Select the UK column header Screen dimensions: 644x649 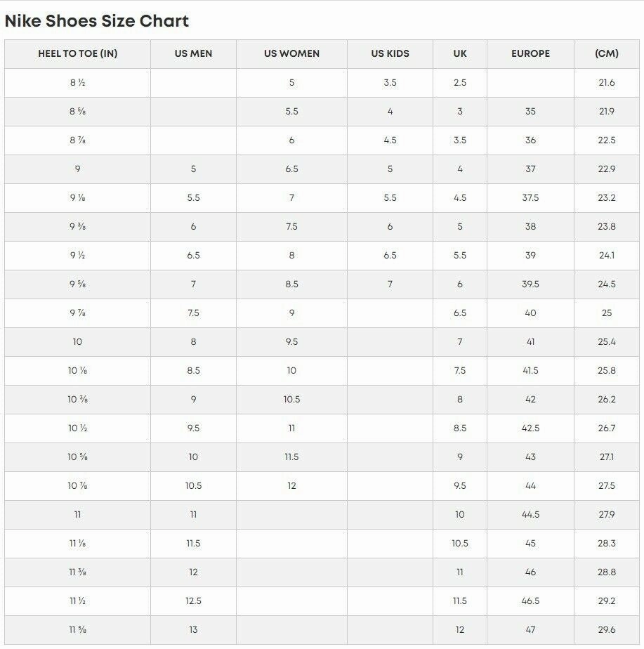[x=460, y=53]
